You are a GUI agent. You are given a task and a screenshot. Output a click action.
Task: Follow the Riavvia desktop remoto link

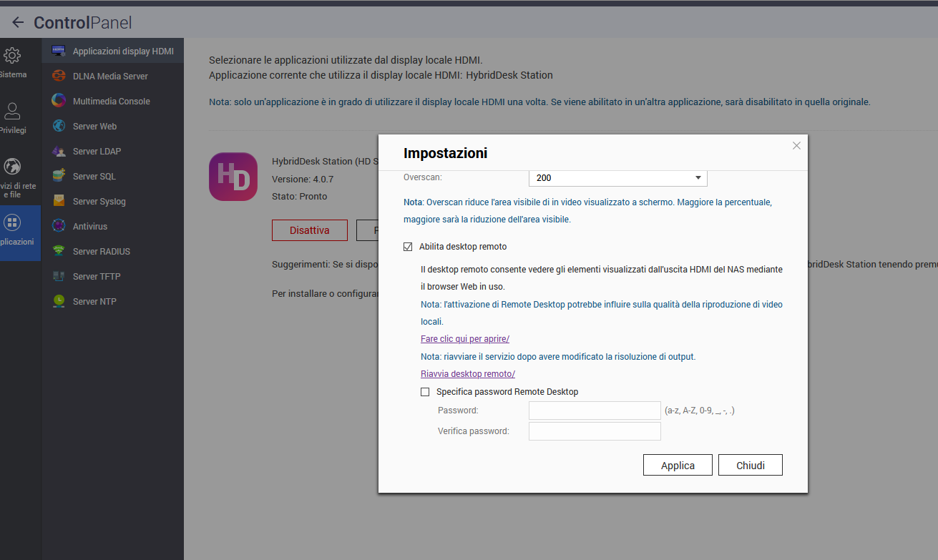[467, 374]
